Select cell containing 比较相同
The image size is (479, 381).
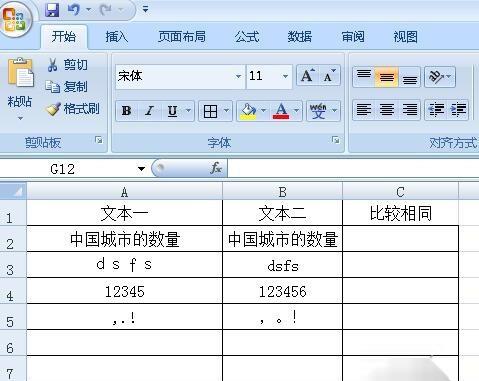400,213
